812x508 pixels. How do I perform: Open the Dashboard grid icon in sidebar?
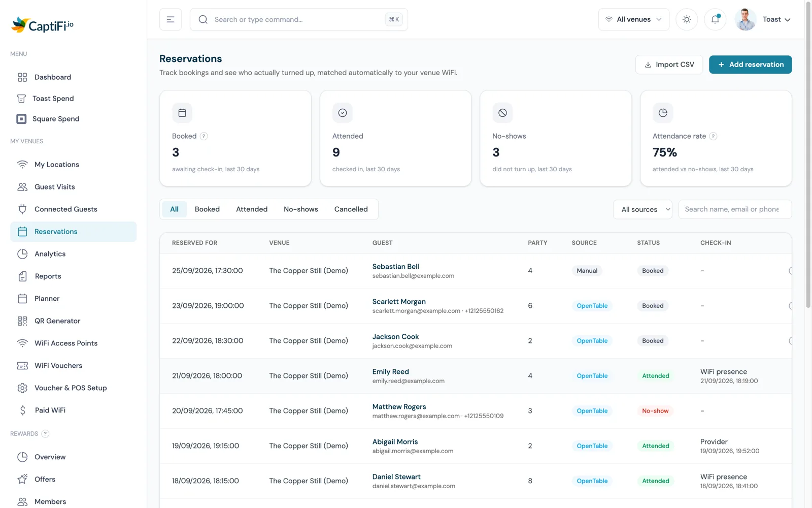point(22,77)
